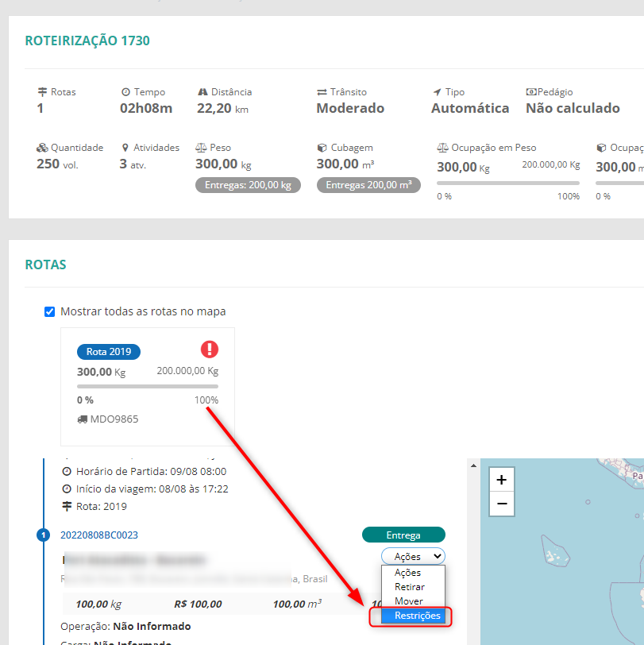Click the Rotas signpost icon in summary

[x=42, y=91]
